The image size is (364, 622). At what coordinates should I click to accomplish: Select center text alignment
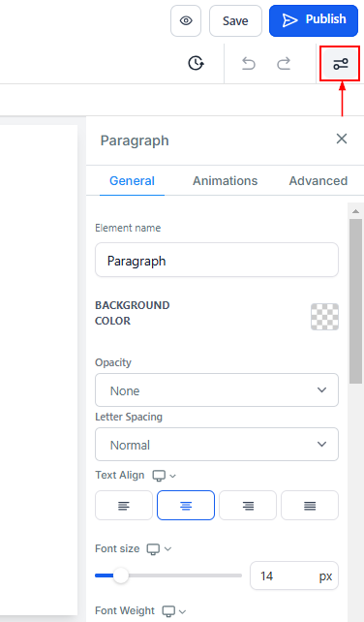click(x=186, y=506)
